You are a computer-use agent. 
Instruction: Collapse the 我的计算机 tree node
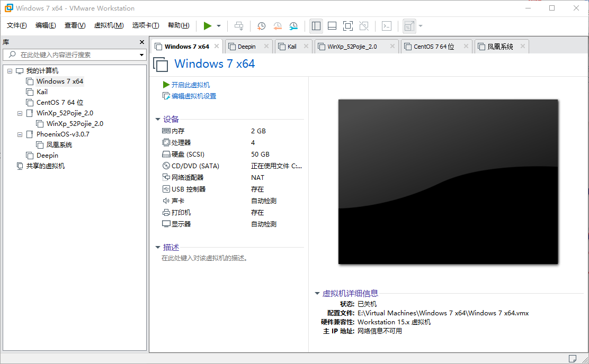coord(10,71)
